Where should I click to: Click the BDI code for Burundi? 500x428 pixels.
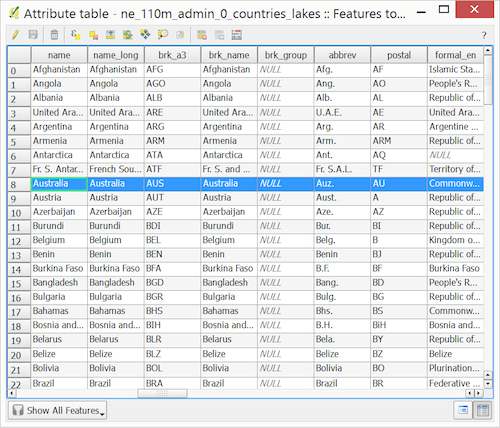[172, 226]
